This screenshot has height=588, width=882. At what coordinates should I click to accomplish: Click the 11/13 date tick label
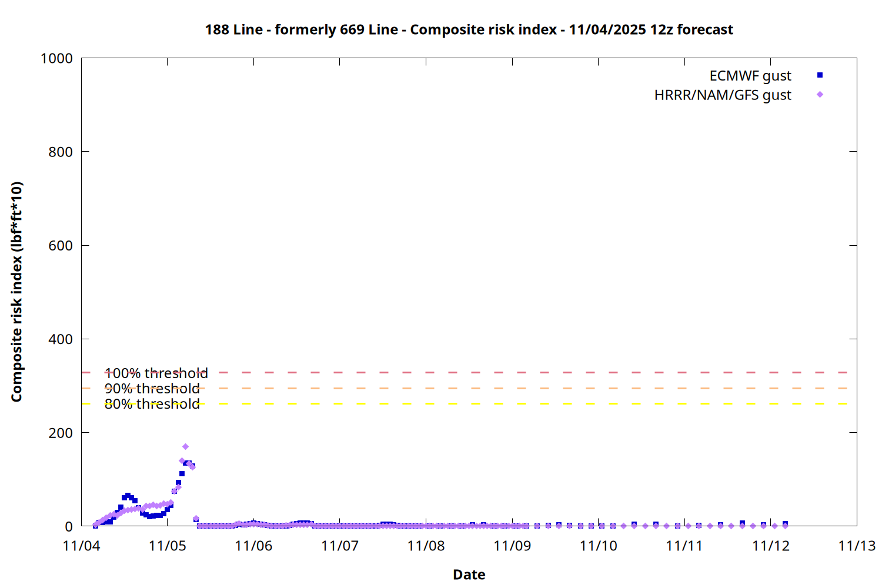856,546
